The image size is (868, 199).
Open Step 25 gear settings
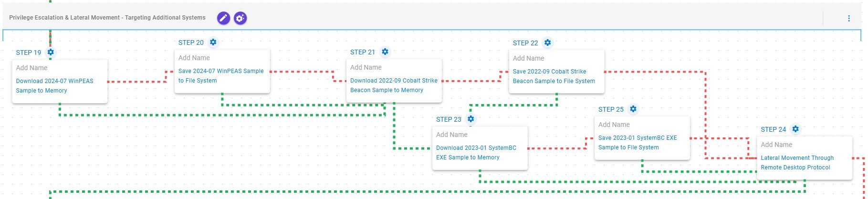(x=633, y=109)
